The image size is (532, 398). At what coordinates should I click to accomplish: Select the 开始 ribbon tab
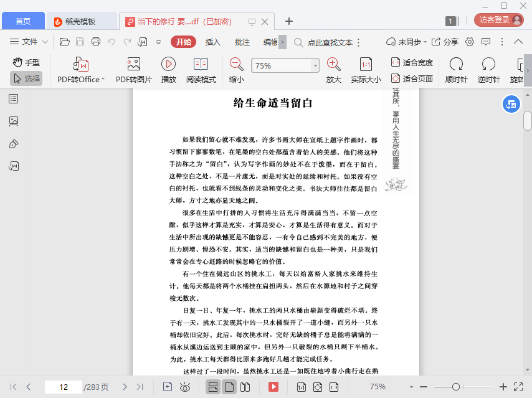coord(184,42)
